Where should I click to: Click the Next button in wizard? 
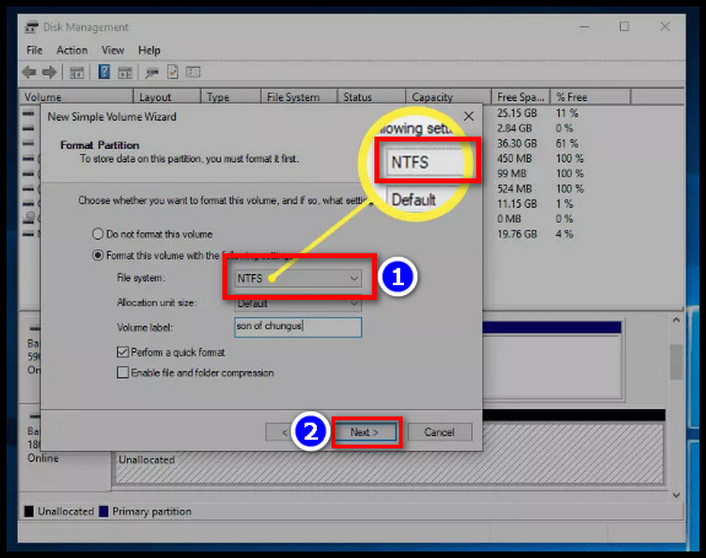[365, 432]
